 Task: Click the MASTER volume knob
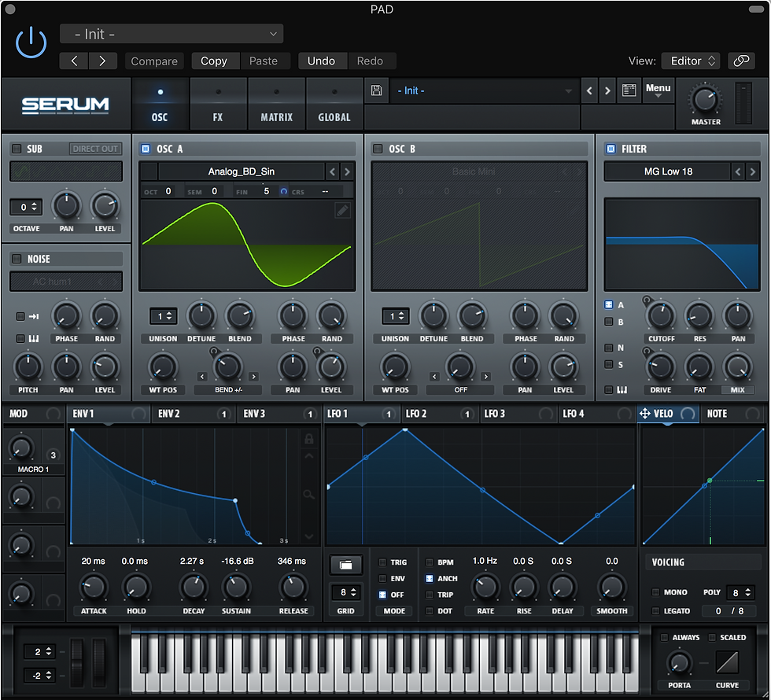[x=705, y=100]
